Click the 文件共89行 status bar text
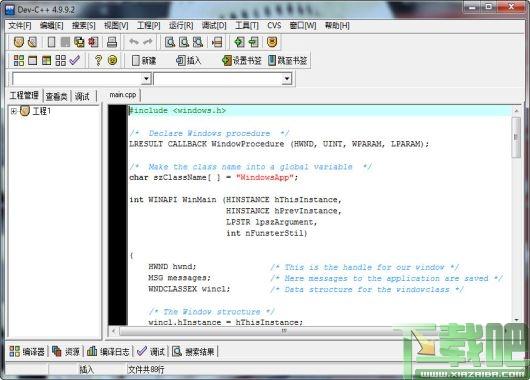The height and width of the screenshot is (380, 530). click(146, 370)
